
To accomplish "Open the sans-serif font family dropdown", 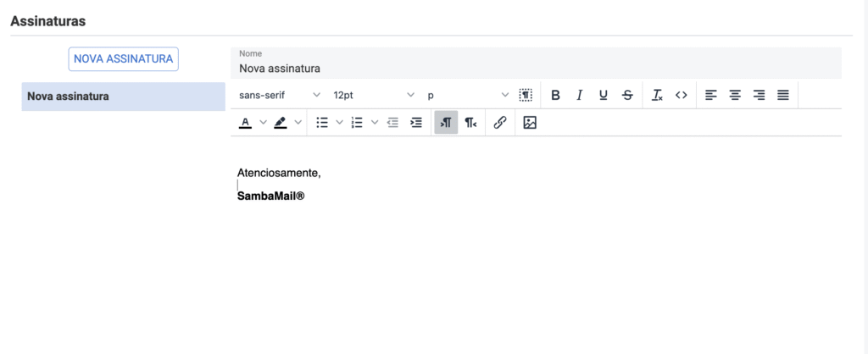I will tap(280, 95).
